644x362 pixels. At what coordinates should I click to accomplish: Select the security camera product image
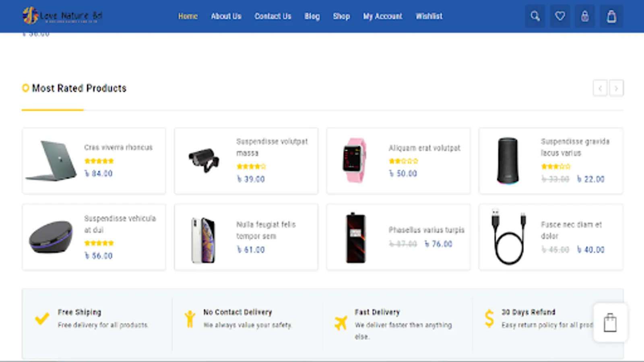pos(204,160)
